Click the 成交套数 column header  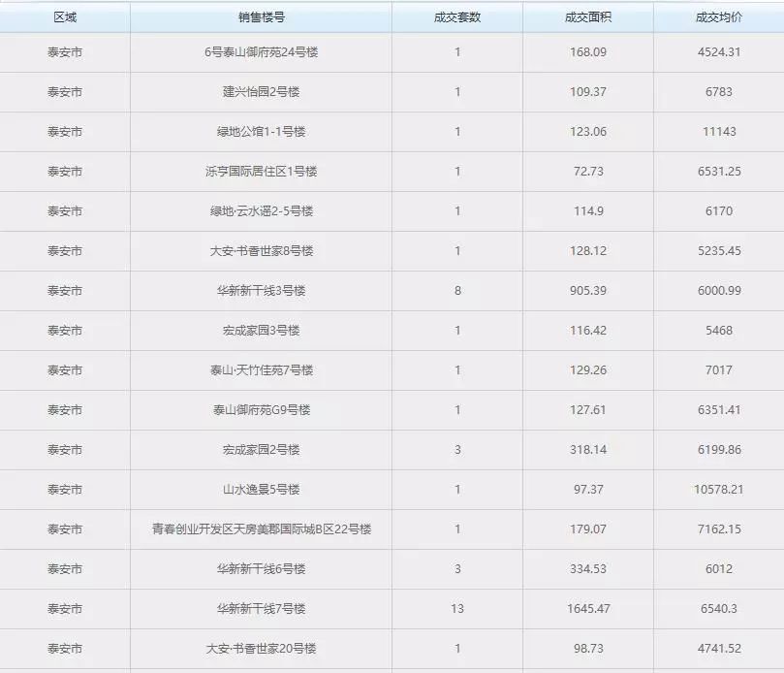tap(457, 17)
